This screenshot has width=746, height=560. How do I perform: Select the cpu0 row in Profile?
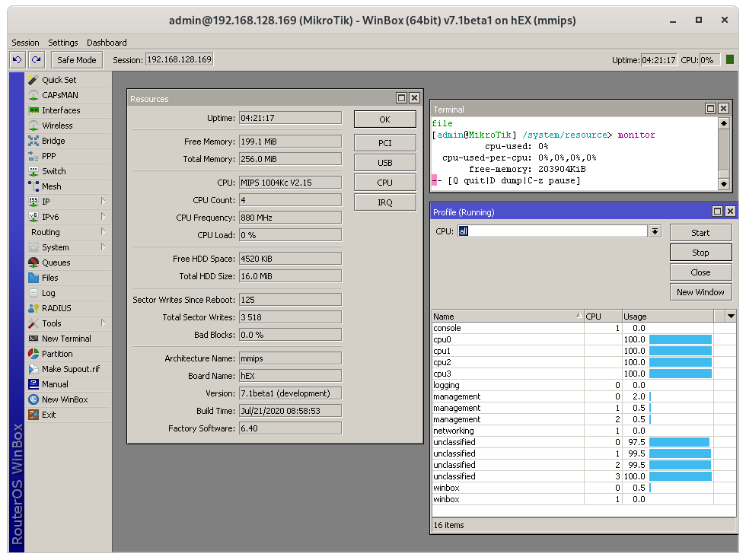click(584, 339)
